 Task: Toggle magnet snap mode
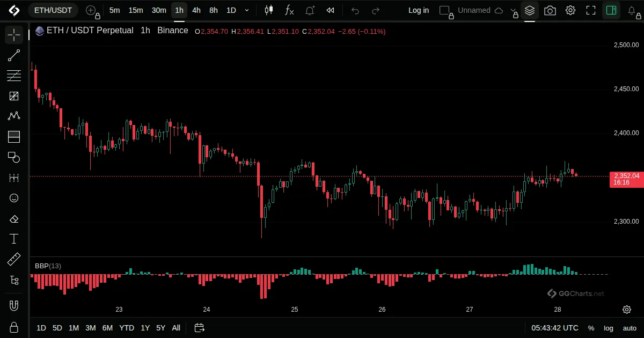pyautogui.click(x=14, y=306)
